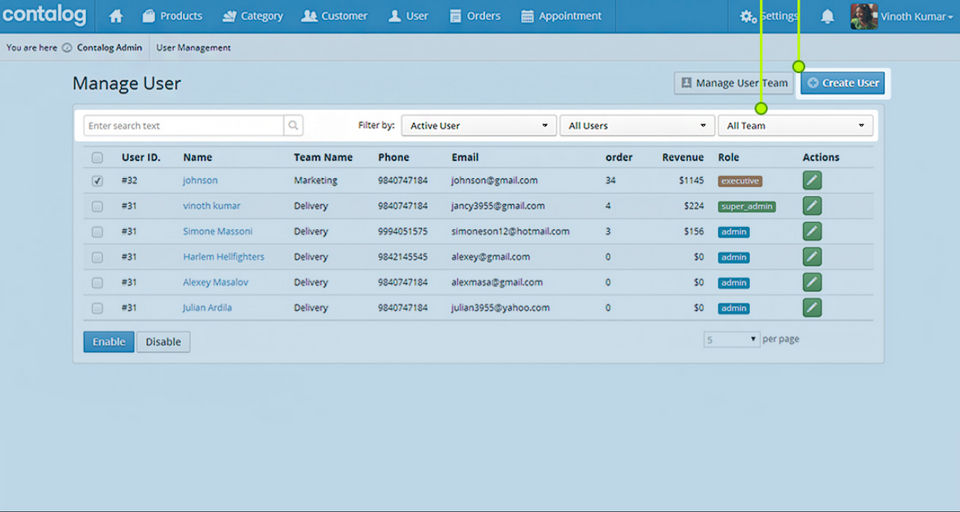
Task: Click the julian3955@yahoo.com email cell
Action: 500,307
